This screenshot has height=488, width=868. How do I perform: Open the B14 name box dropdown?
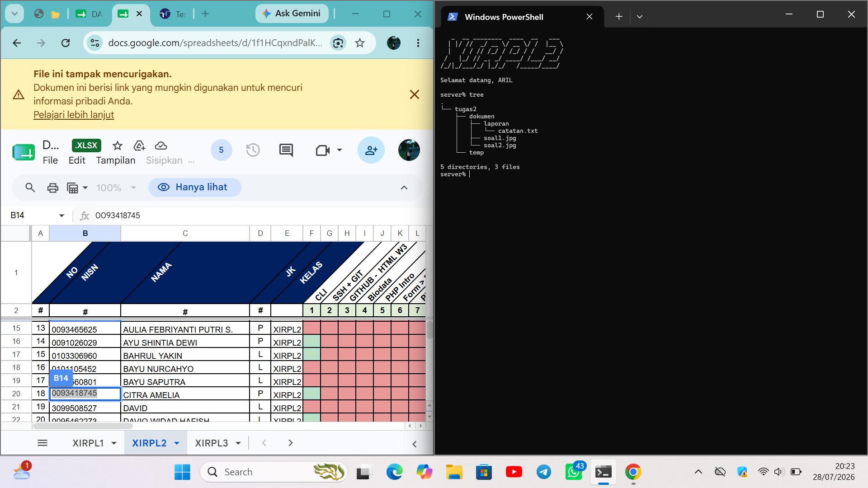(x=62, y=216)
